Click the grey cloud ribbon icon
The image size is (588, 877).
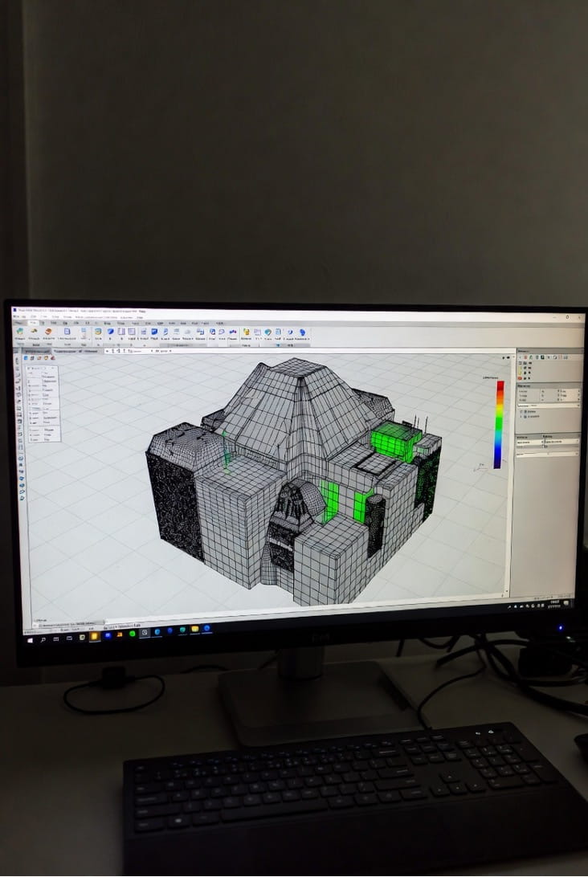tap(187, 332)
